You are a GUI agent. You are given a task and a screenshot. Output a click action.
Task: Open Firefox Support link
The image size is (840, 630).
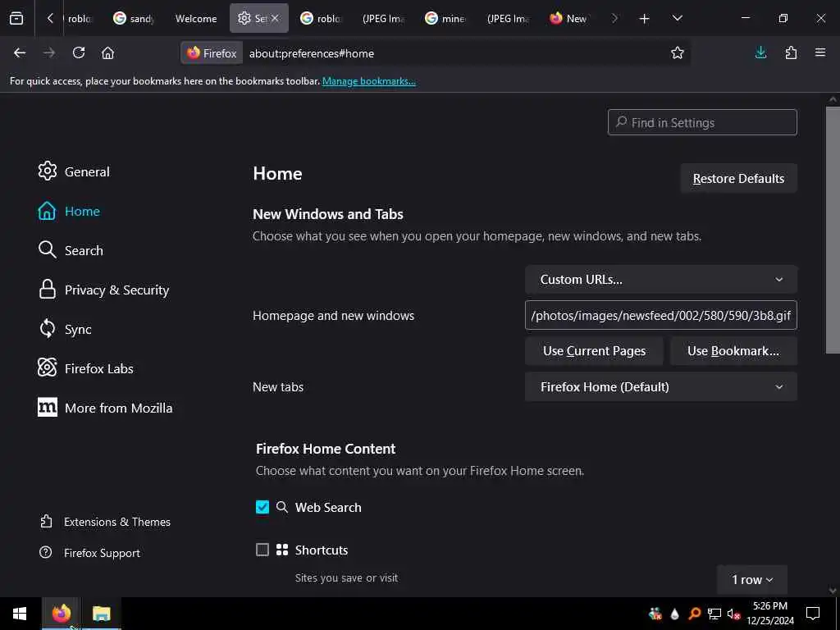coord(89,553)
